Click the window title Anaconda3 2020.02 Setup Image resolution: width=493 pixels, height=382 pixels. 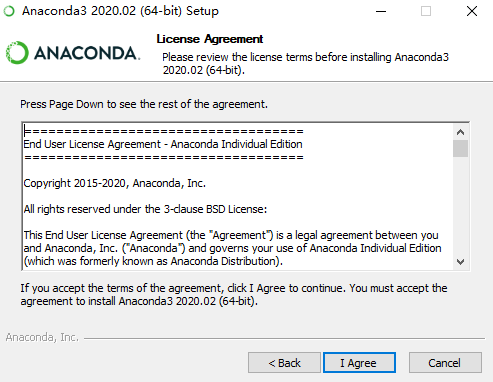click(120, 11)
